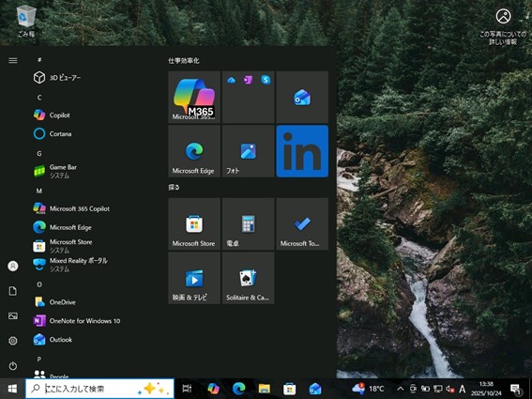532x399 pixels.
Task: Click the O letter header in the app list
Action: pyautogui.click(x=39, y=284)
